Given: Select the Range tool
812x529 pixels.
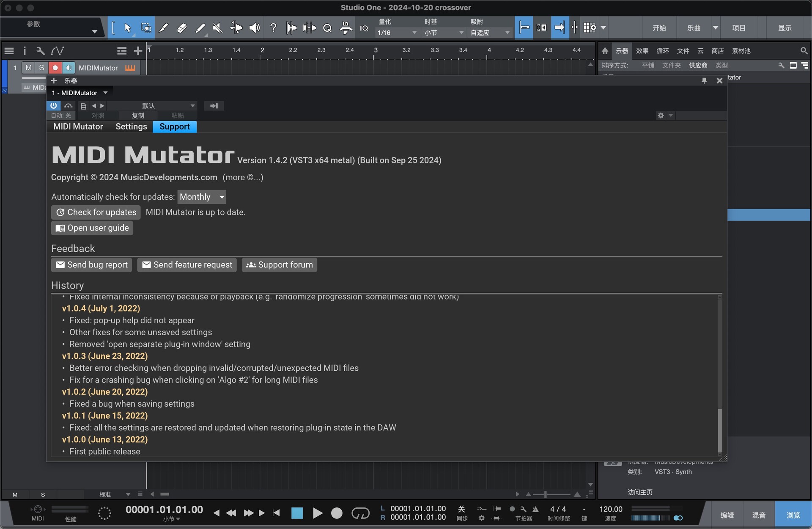Looking at the screenshot, I should coord(146,28).
